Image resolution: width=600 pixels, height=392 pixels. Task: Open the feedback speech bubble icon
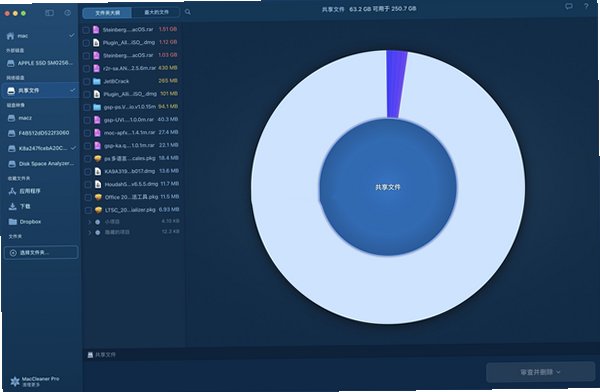(569, 7)
